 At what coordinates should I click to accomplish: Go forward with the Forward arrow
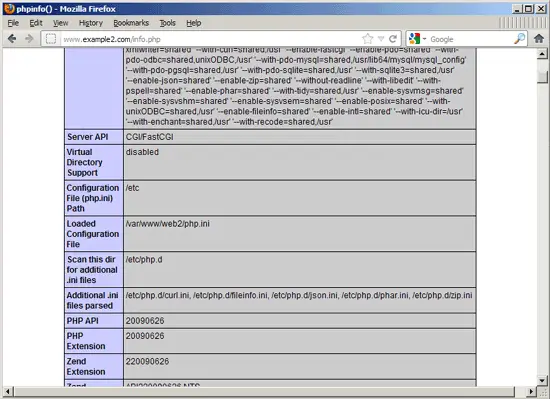[29, 39]
